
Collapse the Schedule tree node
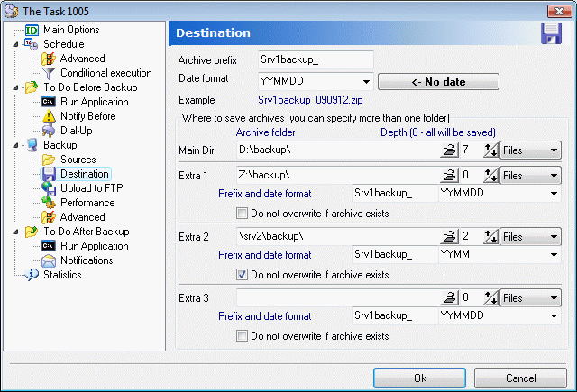tap(15, 44)
